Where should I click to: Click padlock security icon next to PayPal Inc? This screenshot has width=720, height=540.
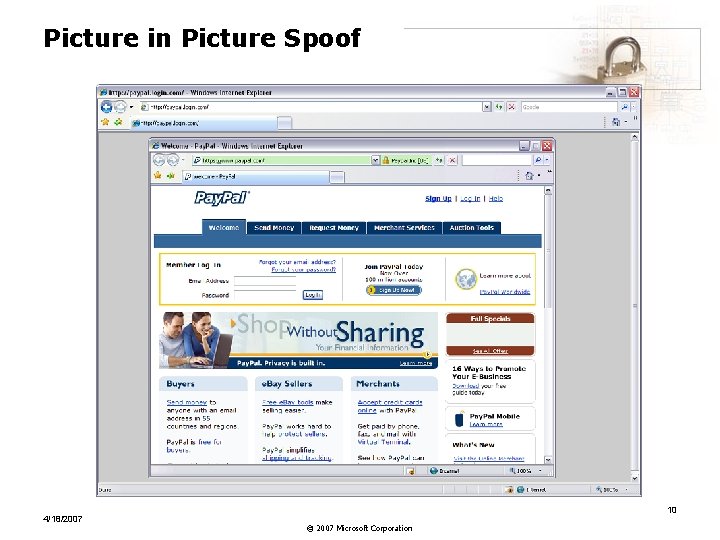(386, 160)
